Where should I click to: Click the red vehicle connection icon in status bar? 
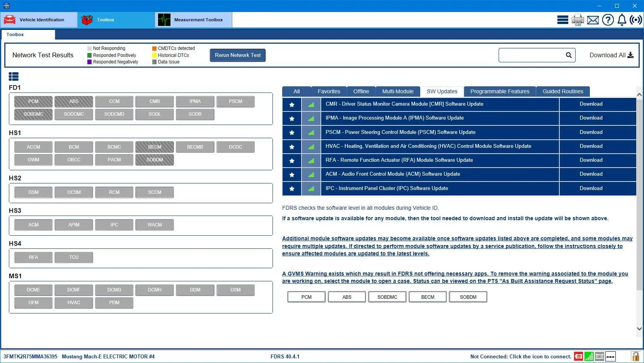pos(578,356)
